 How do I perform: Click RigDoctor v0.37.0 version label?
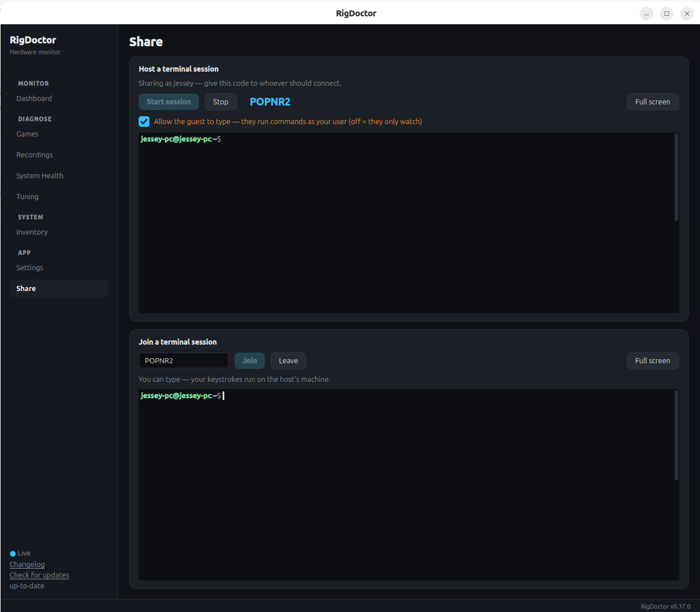pyautogui.click(x=665, y=606)
